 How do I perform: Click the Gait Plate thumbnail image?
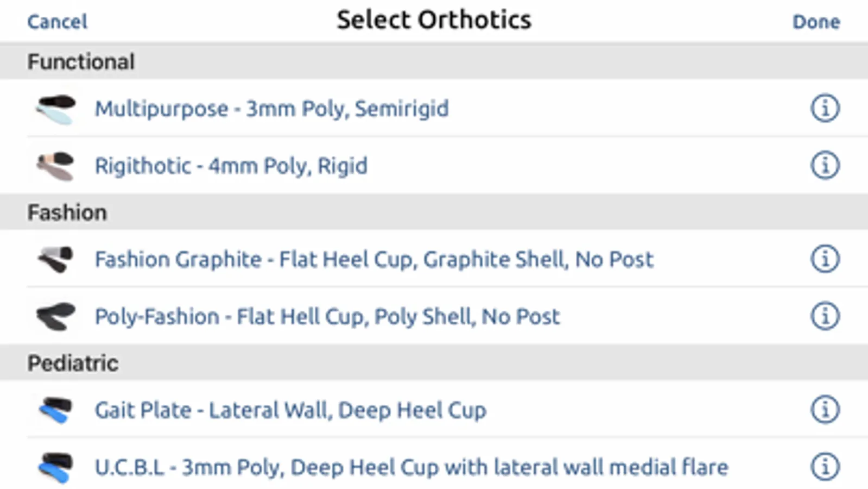click(56, 410)
